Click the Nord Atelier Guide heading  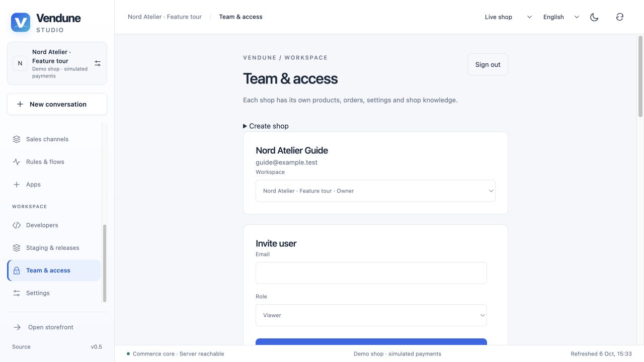point(292,150)
